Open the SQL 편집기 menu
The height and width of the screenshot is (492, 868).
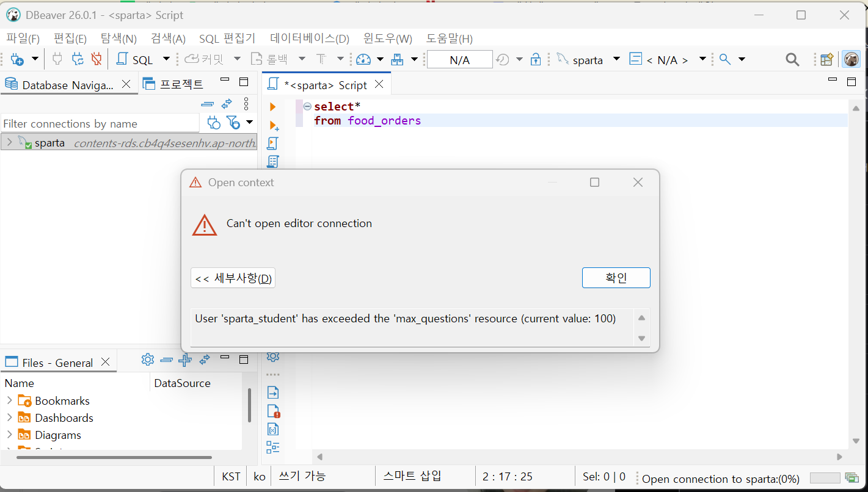[x=227, y=38]
